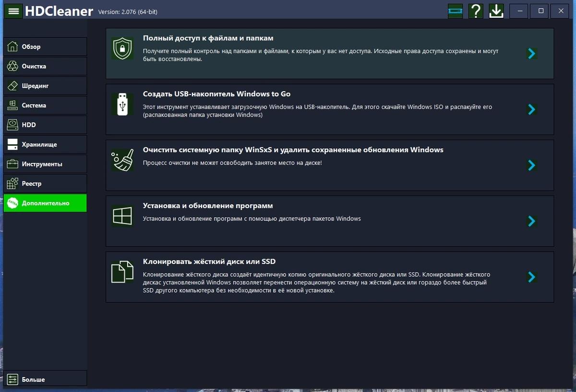The height and width of the screenshot is (392, 576).
Task: Switch to Хранилище tab
Action: coord(45,144)
